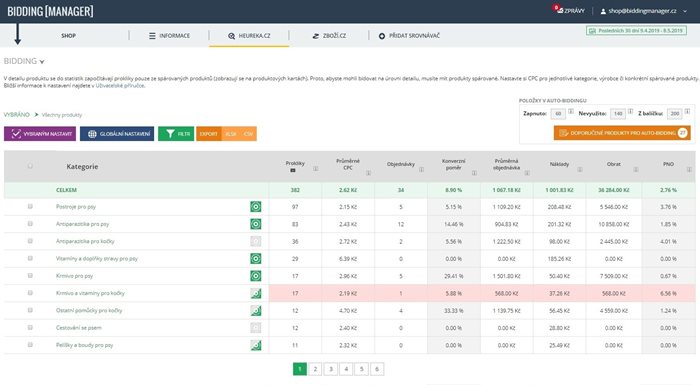The height and width of the screenshot is (385, 700).
Task: Open info icon of Obrat column
Action: click(636, 169)
